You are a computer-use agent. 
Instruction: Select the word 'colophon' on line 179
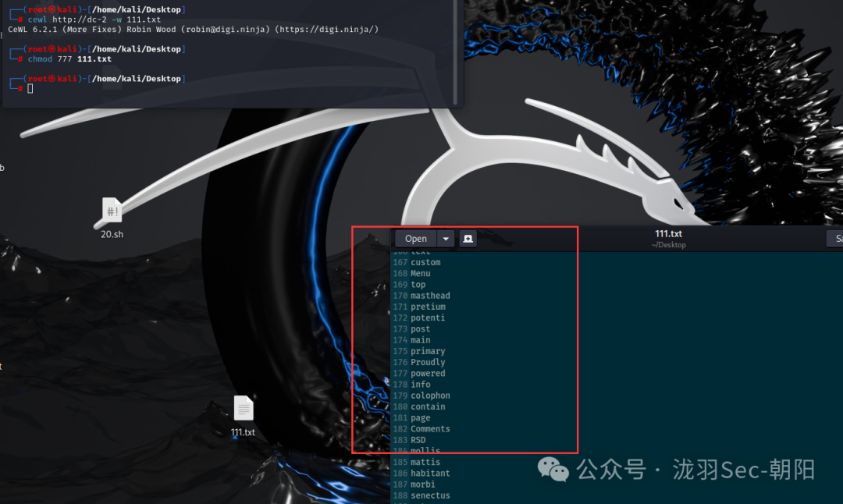coord(430,396)
